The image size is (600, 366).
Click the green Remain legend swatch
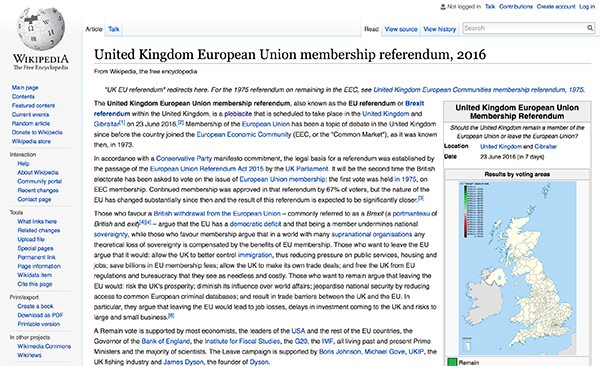[452, 362]
